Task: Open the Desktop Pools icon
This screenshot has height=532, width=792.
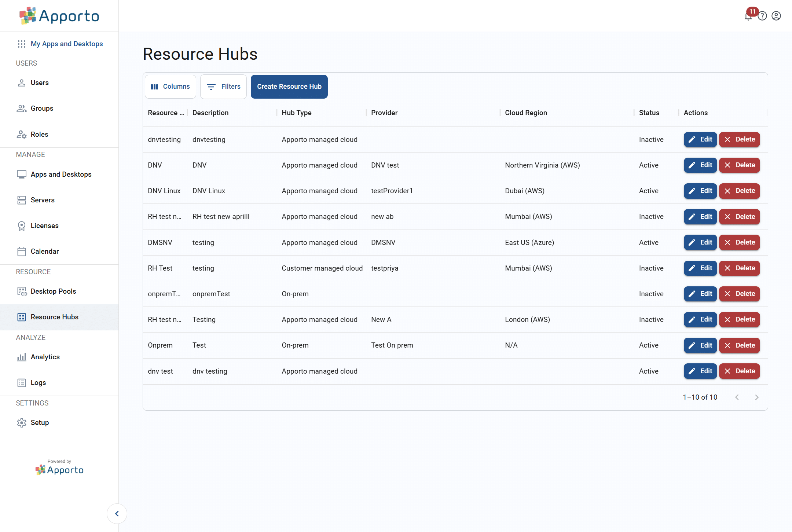Action: tap(21, 291)
